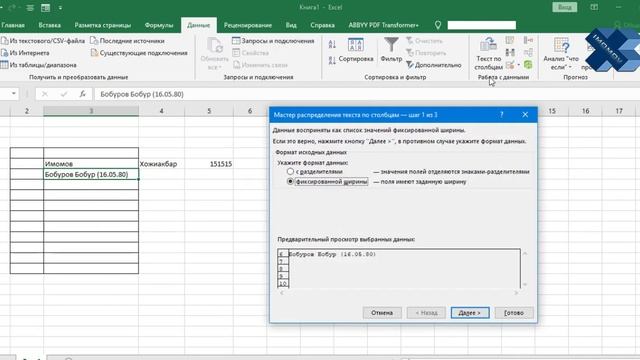Screen dimensions: 640x360
Task: Open 'Запросы и подключения' pane
Action: coord(273,41)
